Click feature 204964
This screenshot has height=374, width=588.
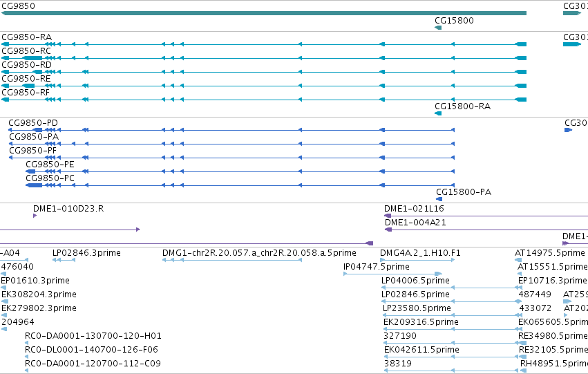click(18, 323)
